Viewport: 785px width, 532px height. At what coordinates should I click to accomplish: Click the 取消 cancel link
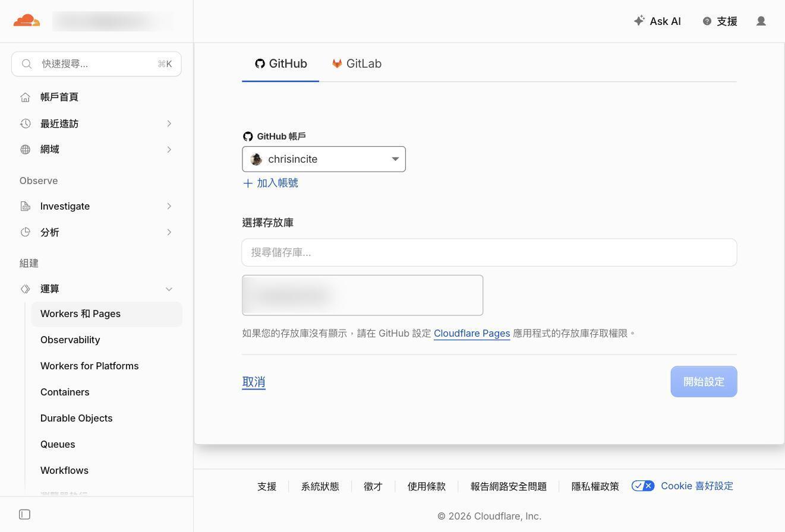tap(254, 382)
